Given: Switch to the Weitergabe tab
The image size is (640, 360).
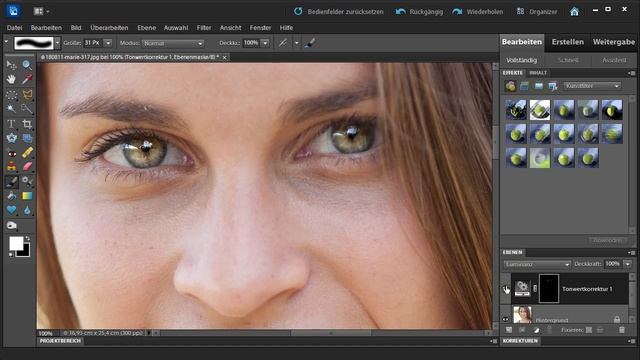Looking at the screenshot, I should click(x=613, y=42).
